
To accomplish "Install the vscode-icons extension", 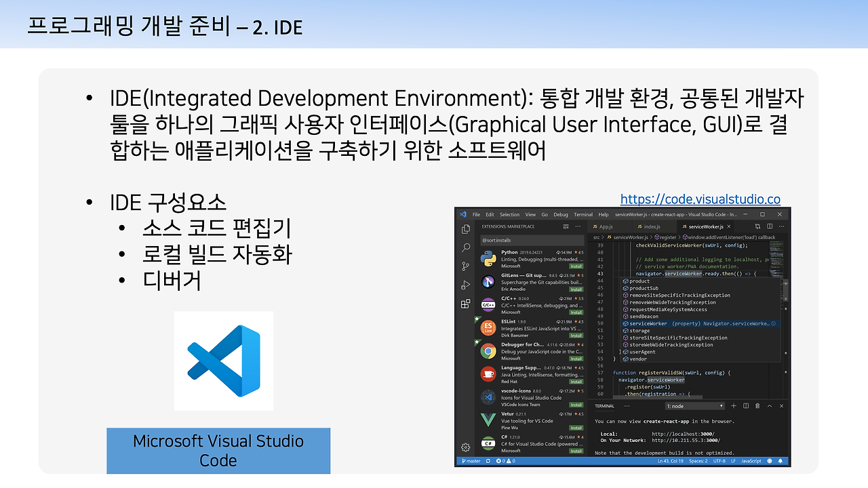I will tap(576, 405).
